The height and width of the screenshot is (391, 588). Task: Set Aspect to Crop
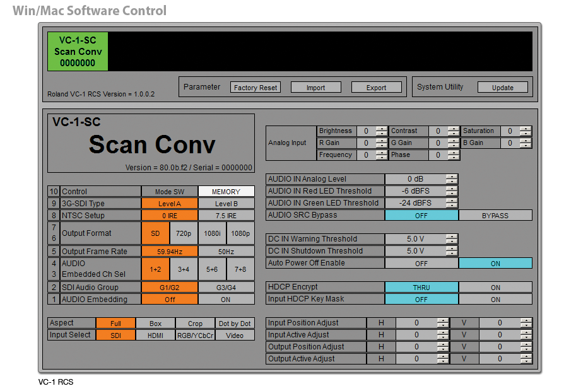tap(195, 323)
